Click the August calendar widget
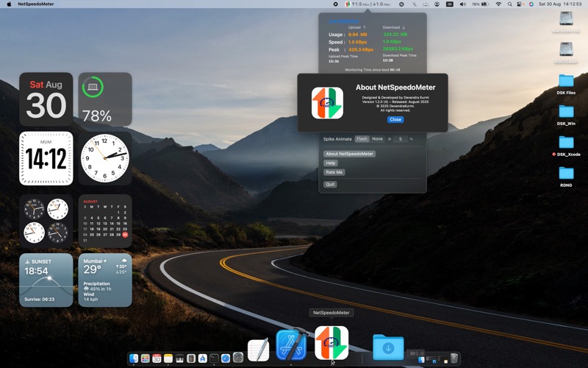This screenshot has width=588, height=368. (x=105, y=221)
